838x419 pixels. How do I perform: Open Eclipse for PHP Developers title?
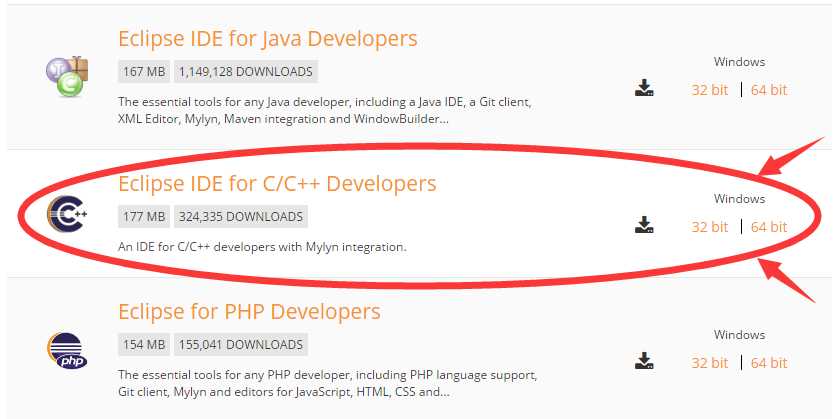pyautogui.click(x=249, y=311)
